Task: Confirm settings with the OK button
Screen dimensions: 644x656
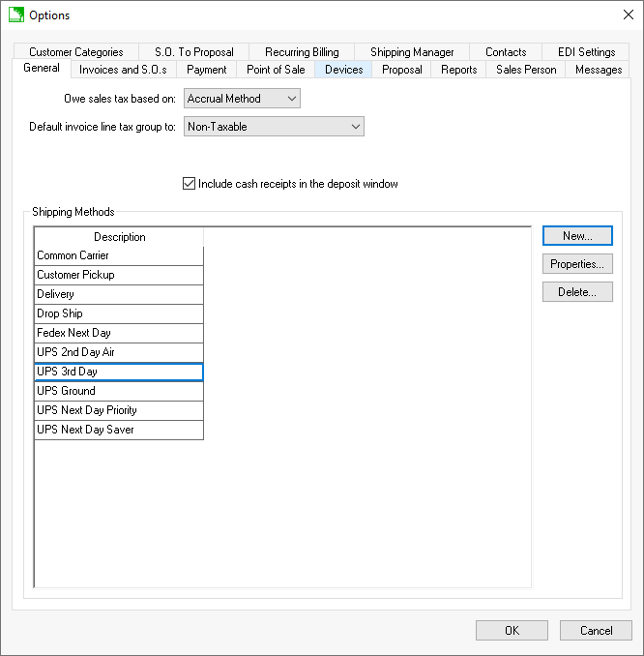Action: (512, 631)
